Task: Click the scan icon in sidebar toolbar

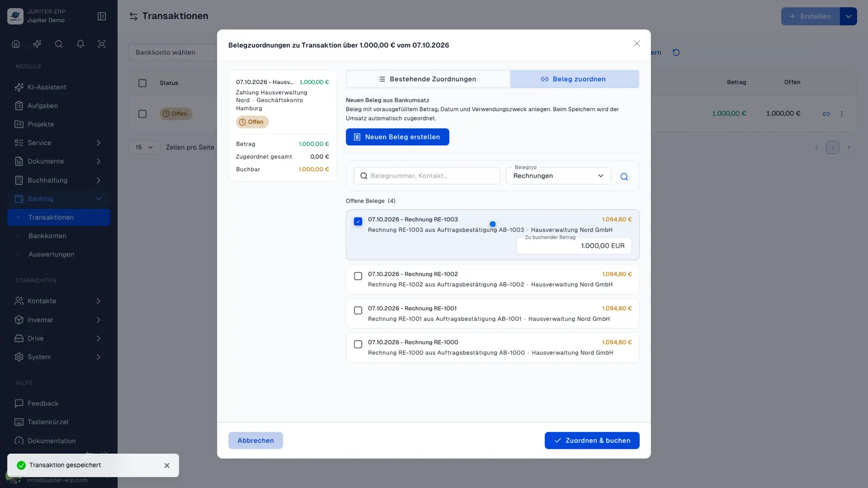Action: click(101, 44)
